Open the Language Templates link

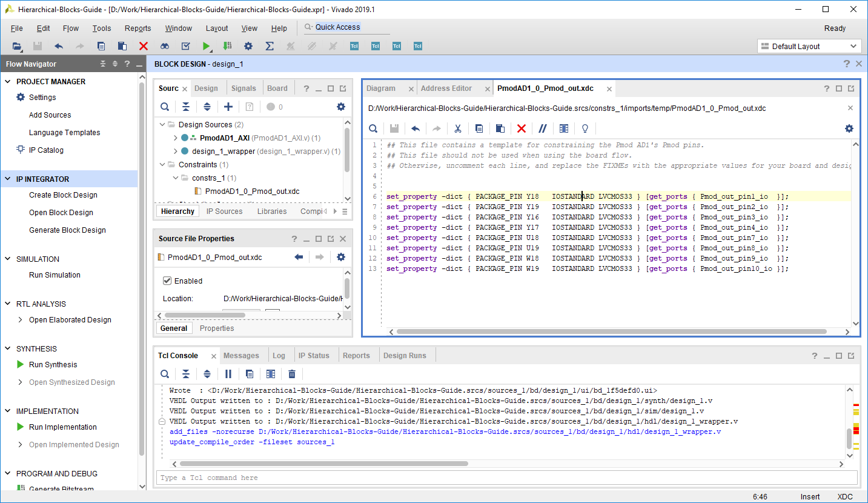tap(65, 133)
